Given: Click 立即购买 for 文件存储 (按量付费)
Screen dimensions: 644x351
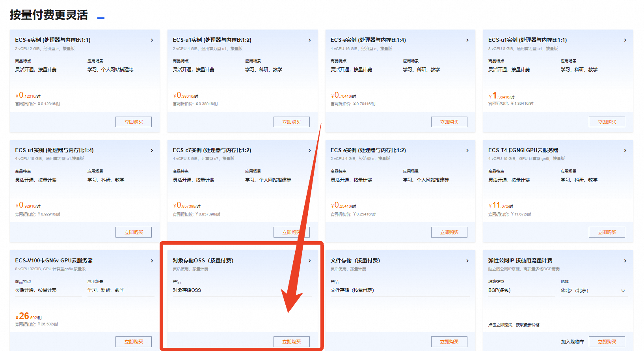Looking at the screenshot, I should 449,342.
